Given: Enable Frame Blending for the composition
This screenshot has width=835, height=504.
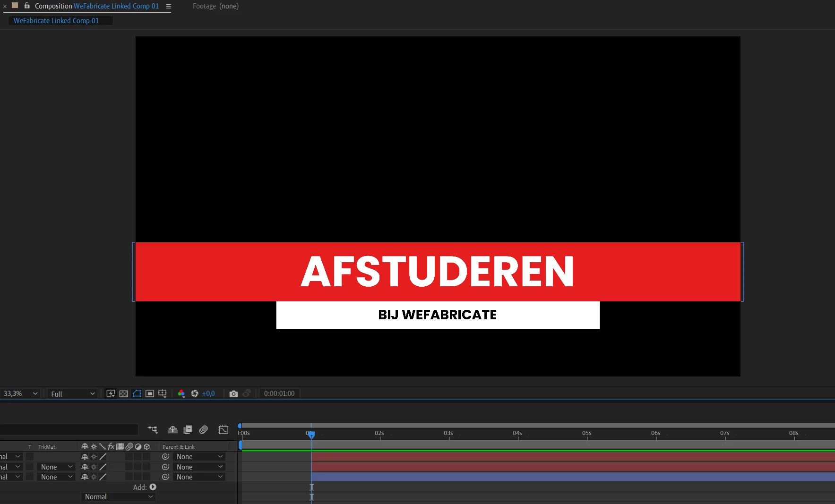Looking at the screenshot, I should [x=188, y=429].
